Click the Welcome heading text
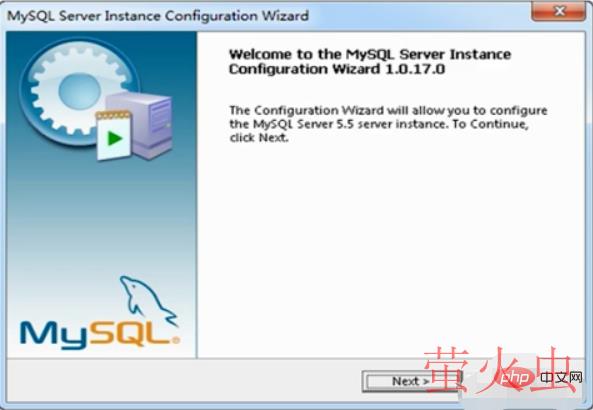Screen dimensions: 593x410 click(x=370, y=62)
